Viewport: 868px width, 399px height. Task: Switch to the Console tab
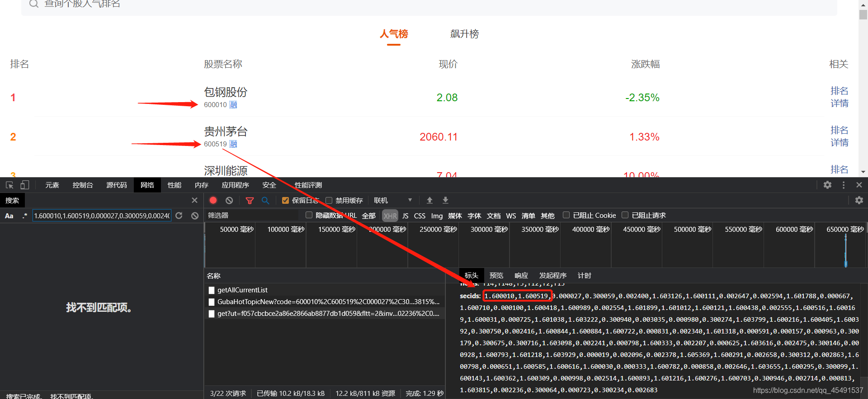tap(83, 185)
